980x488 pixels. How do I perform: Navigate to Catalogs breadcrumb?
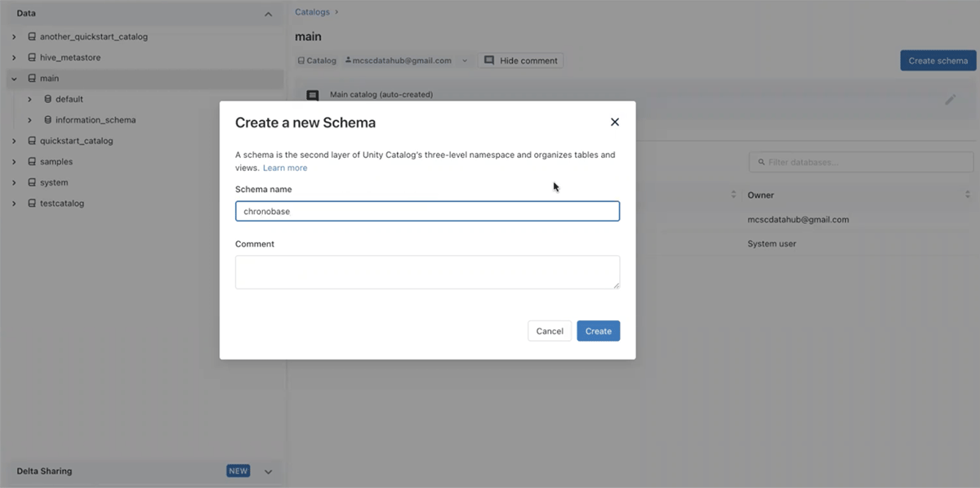point(312,12)
